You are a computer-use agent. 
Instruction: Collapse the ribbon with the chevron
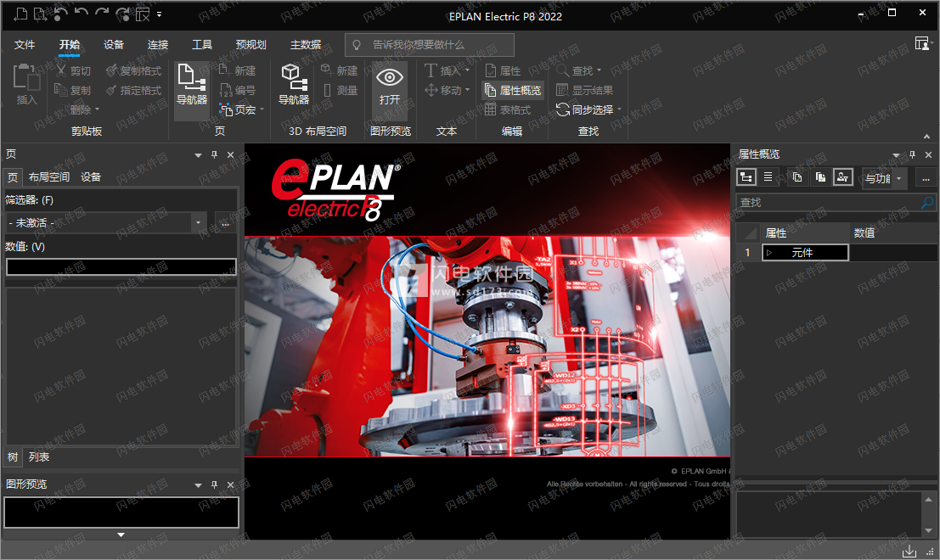coord(926,136)
